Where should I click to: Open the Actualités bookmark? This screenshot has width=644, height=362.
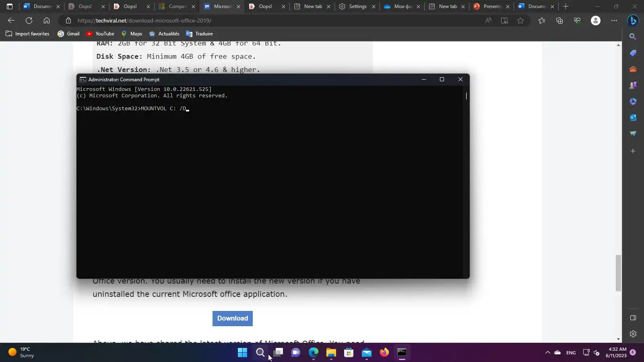point(164,34)
